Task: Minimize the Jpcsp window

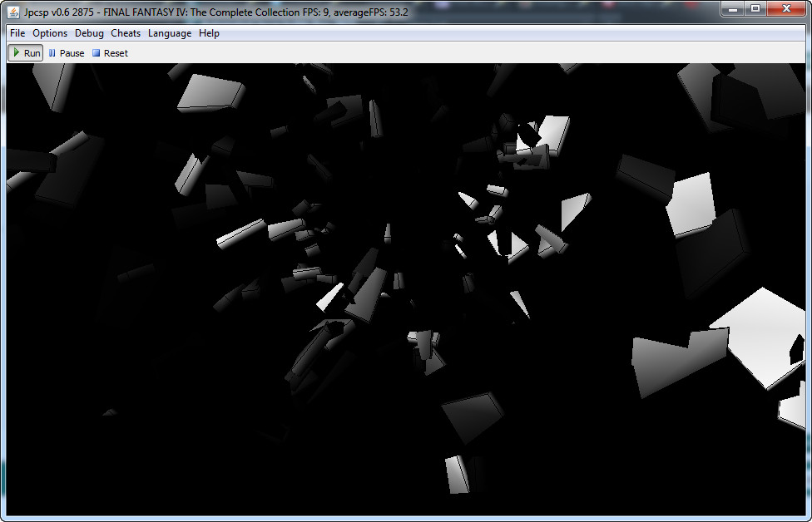Action: (733, 8)
